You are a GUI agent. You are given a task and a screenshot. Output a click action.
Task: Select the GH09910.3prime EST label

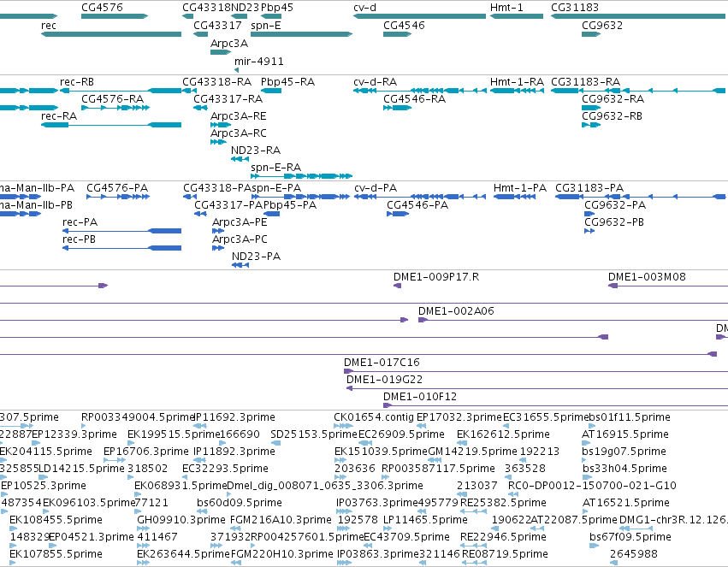click(x=181, y=520)
